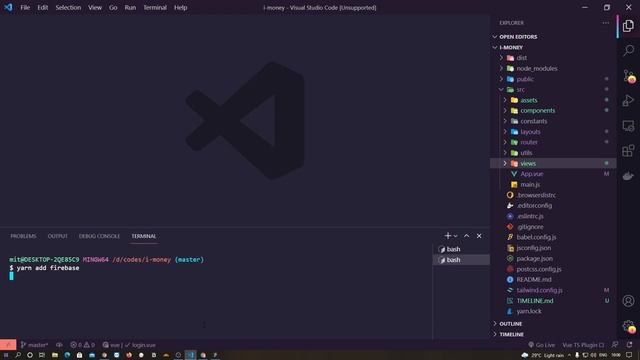
Task: Click the taskbar search magnifier
Action: pos(18,355)
